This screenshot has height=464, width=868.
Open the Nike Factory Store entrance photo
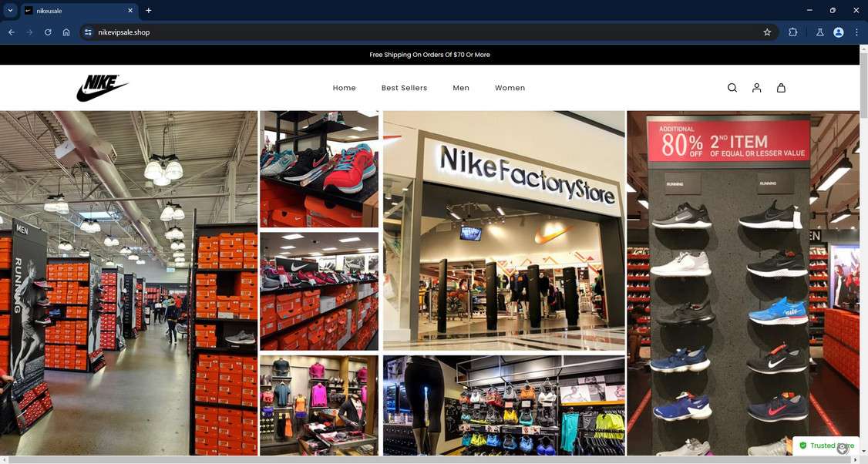(503, 230)
